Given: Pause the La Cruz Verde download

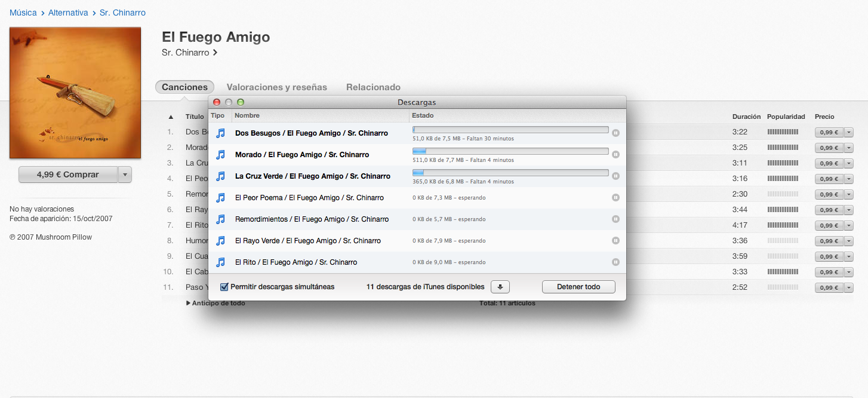Looking at the screenshot, I should [615, 176].
